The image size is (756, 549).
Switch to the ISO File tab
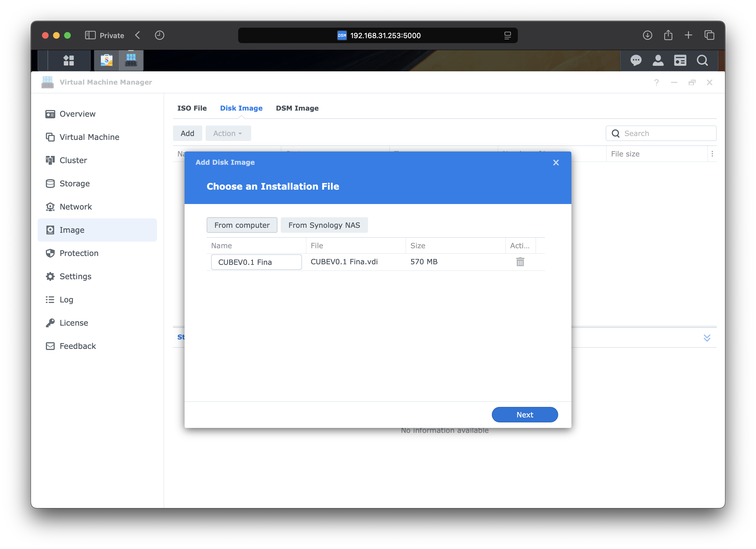point(192,108)
